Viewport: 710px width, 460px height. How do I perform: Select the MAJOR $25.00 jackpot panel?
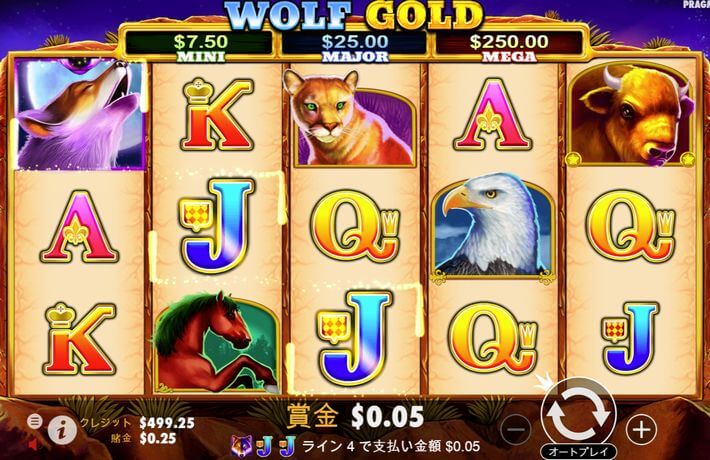[x=355, y=45]
